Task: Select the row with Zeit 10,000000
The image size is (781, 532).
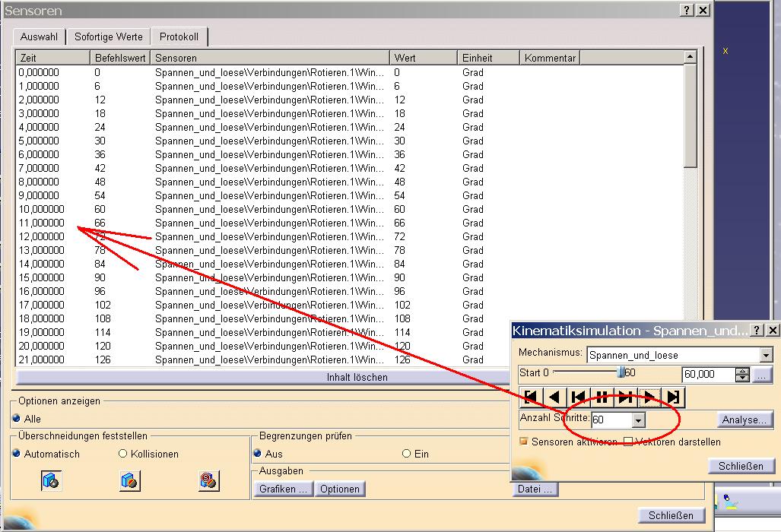Action: point(350,210)
